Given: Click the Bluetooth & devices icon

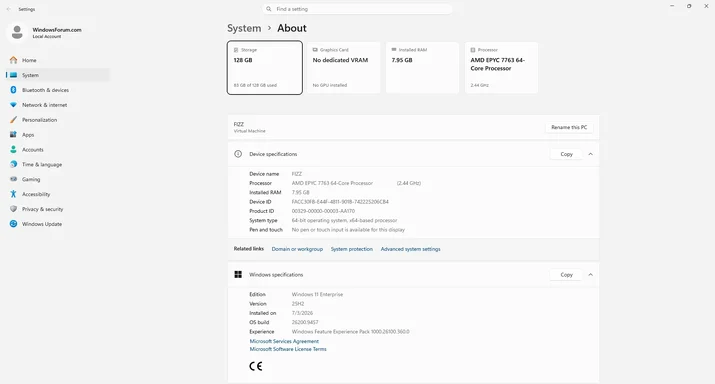Looking at the screenshot, I should (x=13, y=90).
